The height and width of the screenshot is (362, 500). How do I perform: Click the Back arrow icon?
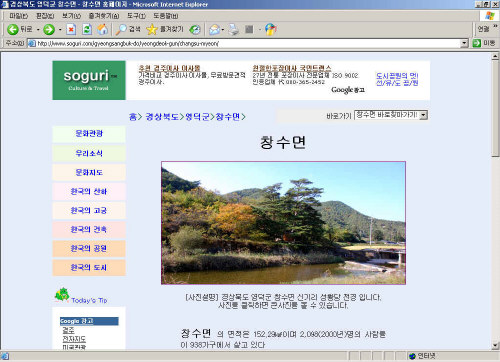pyautogui.click(x=13, y=29)
